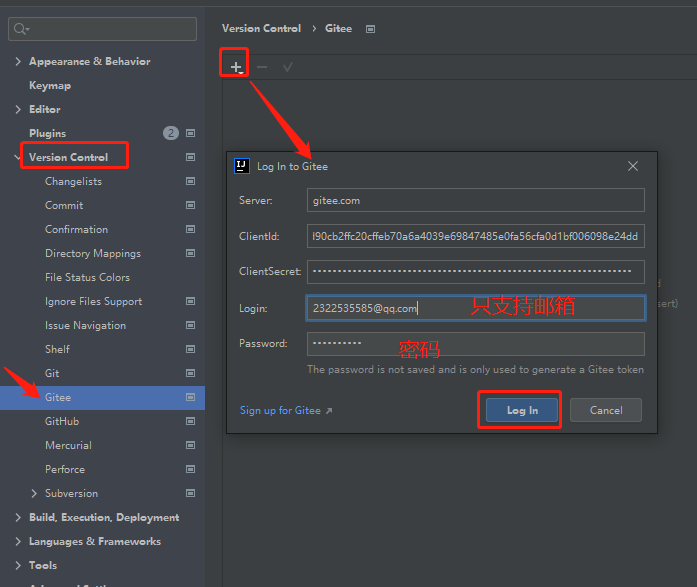This screenshot has width=697, height=587.
Task: Click the add account plus icon
Action: point(236,67)
